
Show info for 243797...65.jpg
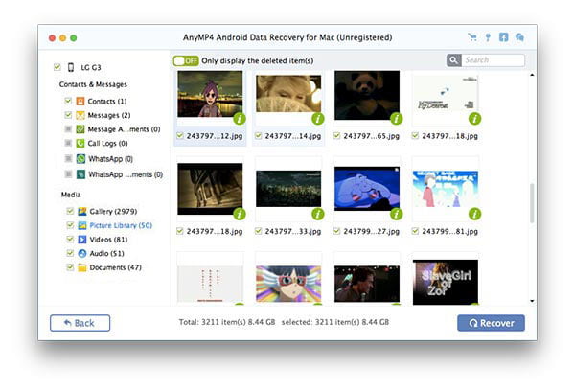point(397,119)
